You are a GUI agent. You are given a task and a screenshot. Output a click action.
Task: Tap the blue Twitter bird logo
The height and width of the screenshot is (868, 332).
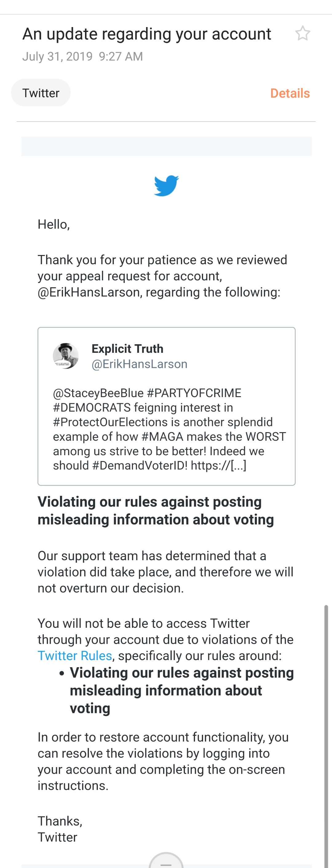(166, 185)
